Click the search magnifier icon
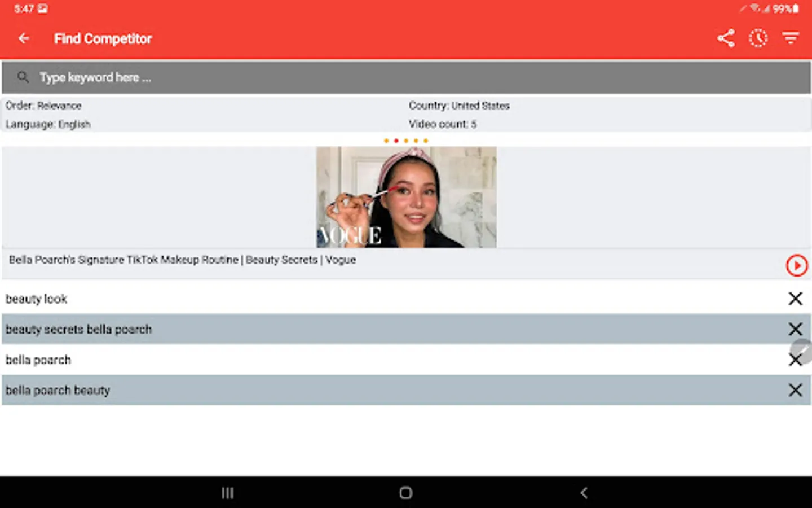Screen dimensions: 812x508 [x=23, y=77]
